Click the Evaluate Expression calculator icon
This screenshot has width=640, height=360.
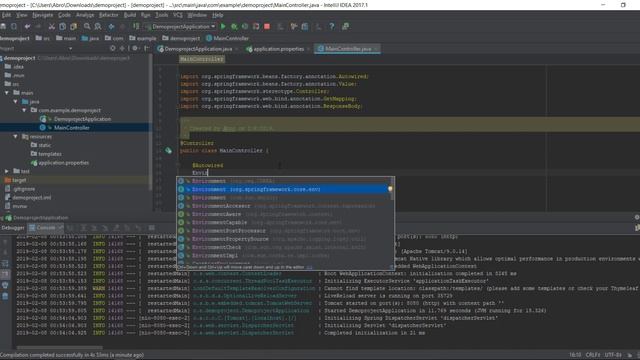pyautogui.click(x=152, y=228)
